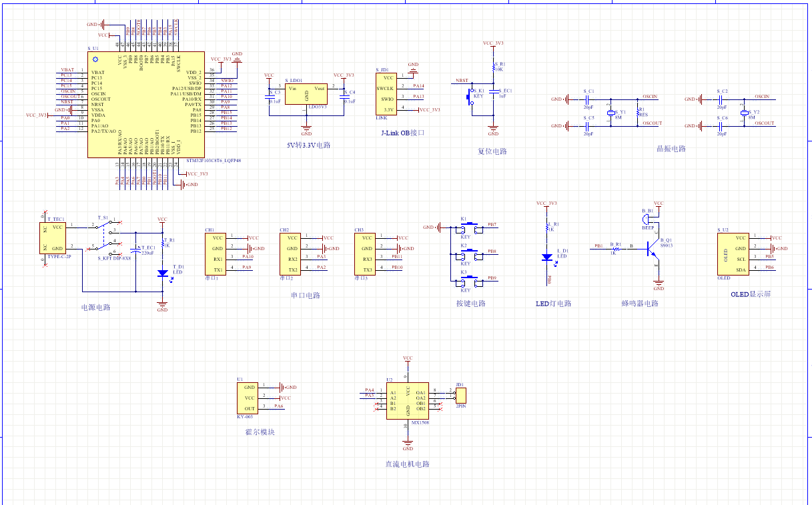This screenshot has height=505, width=812.
Task: Click the PA6 net label on KY-003 OUT
Action: (278, 406)
